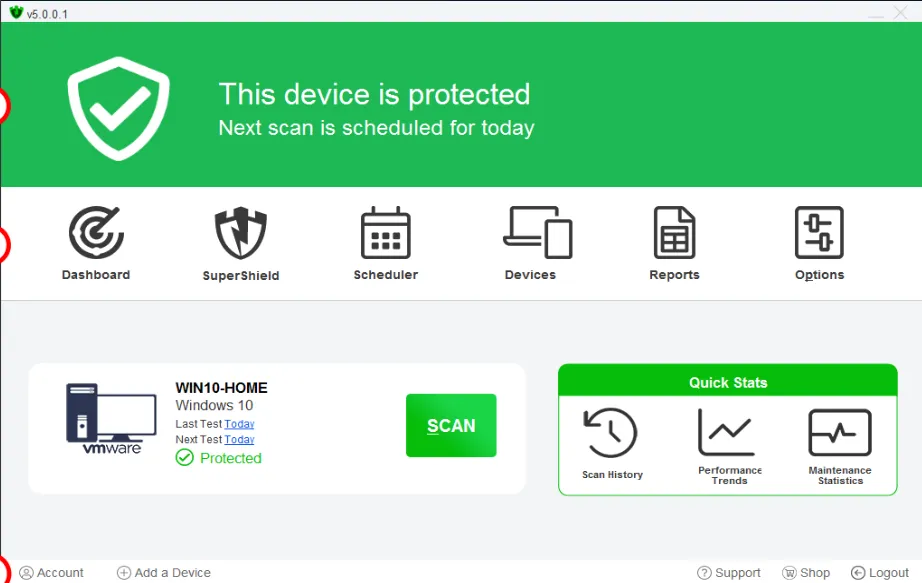Click the Protected status checkmark

tap(184, 458)
